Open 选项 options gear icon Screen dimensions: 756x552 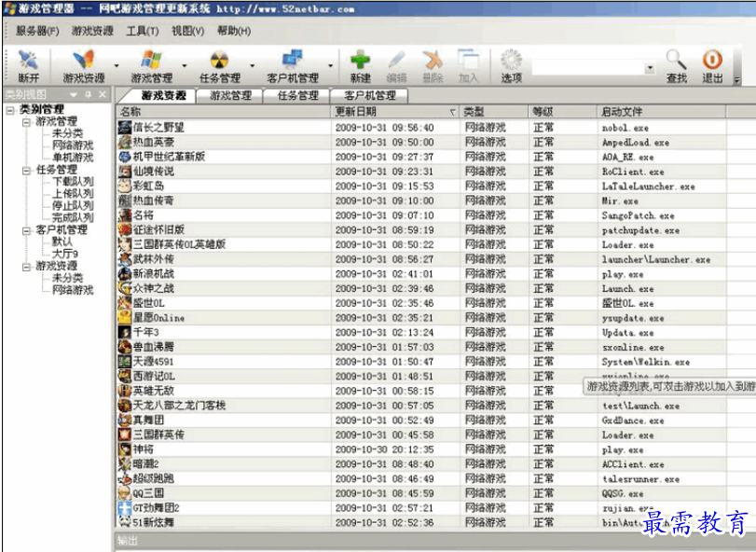[x=511, y=61]
